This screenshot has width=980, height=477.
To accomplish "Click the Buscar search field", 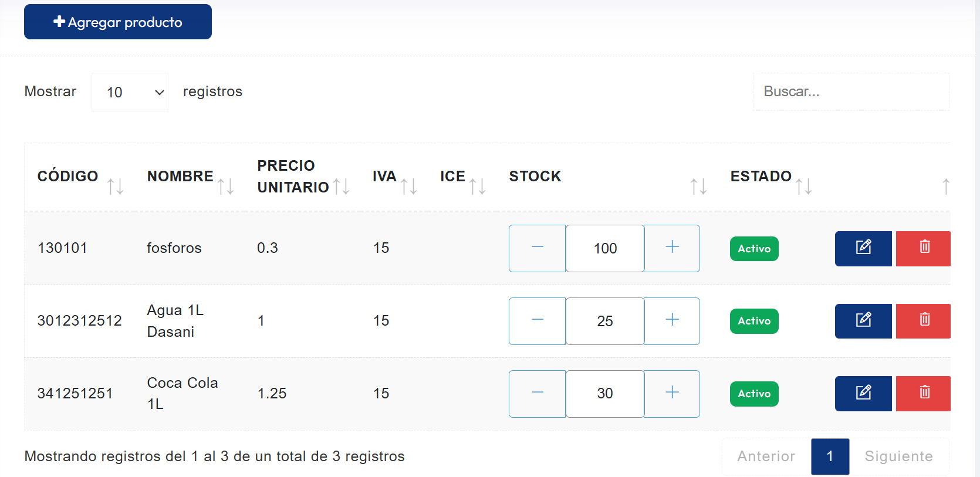I will pyautogui.click(x=851, y=92).
